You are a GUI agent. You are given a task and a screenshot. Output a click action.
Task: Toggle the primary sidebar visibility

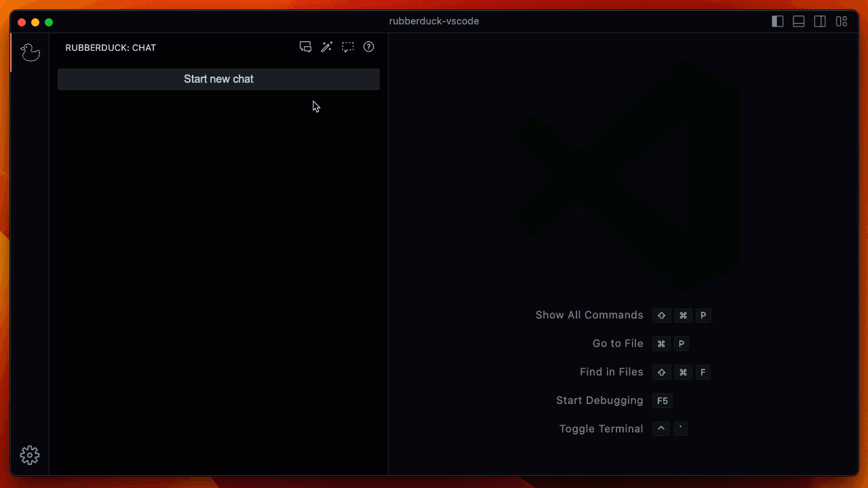click(778, 22)
